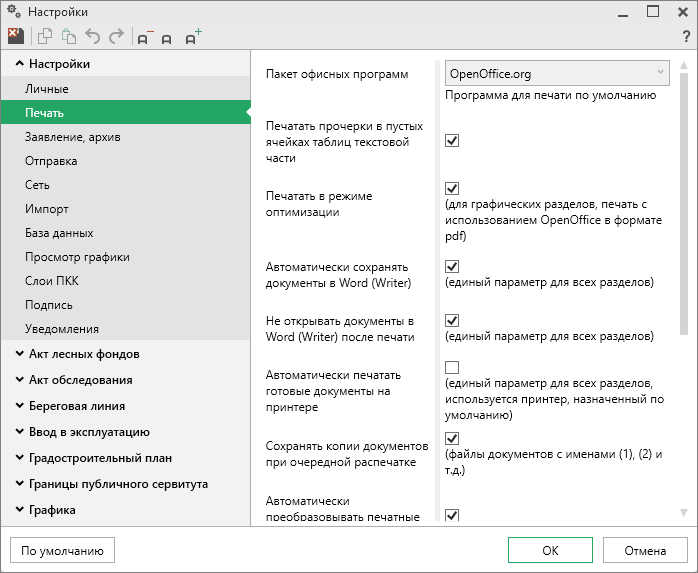Open the 'База данных' settings page
Image resolution: width=698 pixels, height=573 pixels.
tap(59, 233)
